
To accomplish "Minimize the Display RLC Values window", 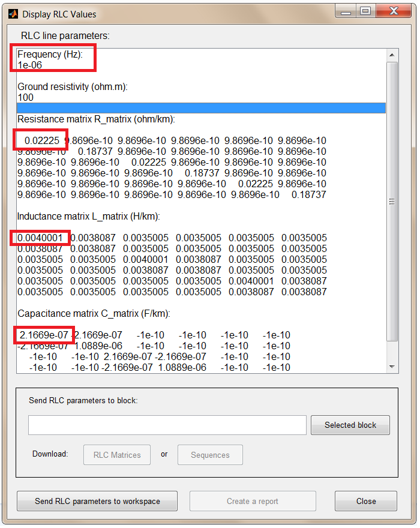I will coord(345,11).
